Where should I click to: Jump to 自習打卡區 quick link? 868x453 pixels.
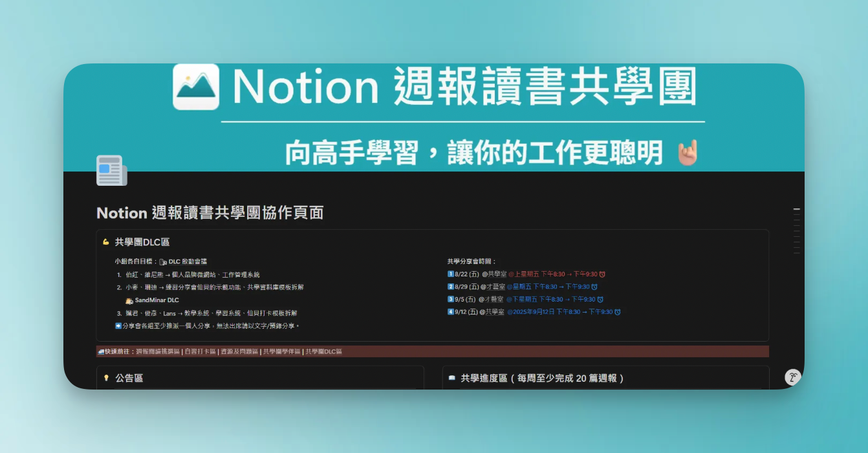click(x=200, y=351)
